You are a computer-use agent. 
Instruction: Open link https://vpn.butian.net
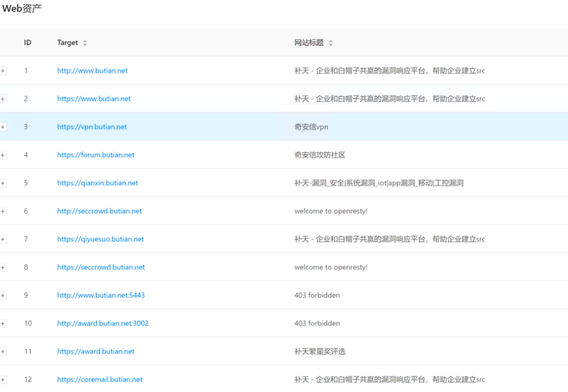[x=92, y=127]
